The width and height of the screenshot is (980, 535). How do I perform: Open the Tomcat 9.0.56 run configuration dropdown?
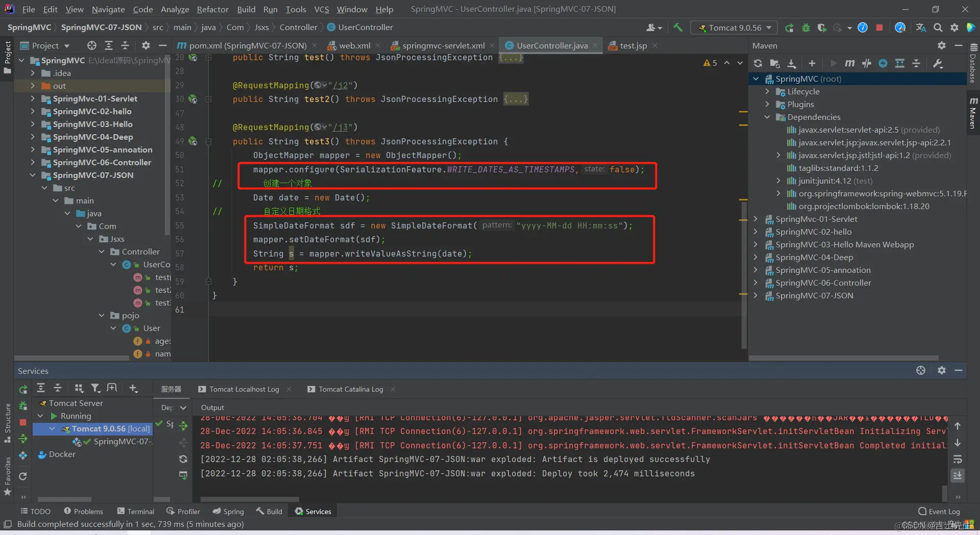tap(734, 28)
